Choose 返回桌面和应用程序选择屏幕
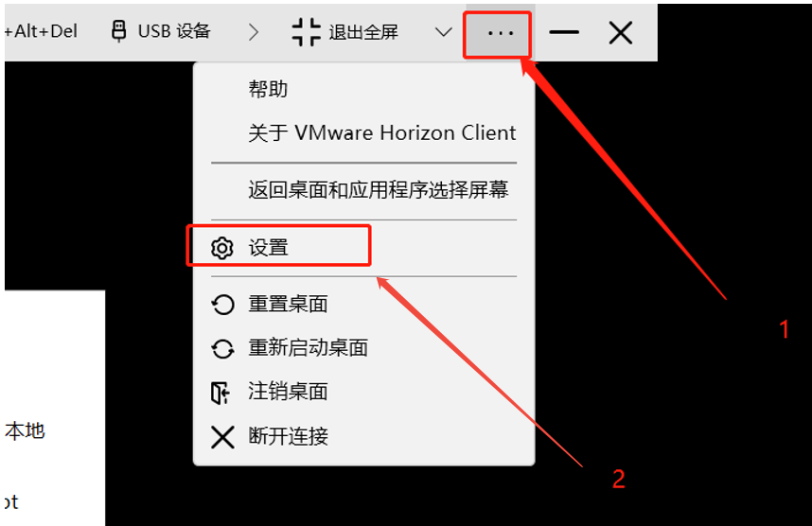This screenshot has width=812, height=526. click(378, 190)
